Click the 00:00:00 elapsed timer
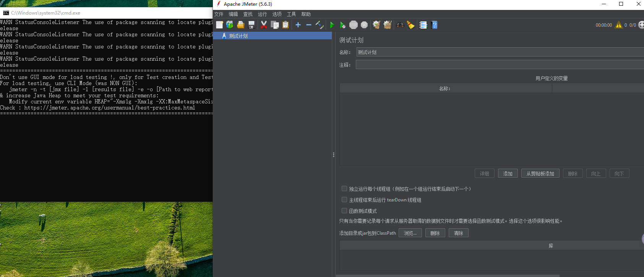Viewport: 644px width, 277px height. click(x=604, y=25)
